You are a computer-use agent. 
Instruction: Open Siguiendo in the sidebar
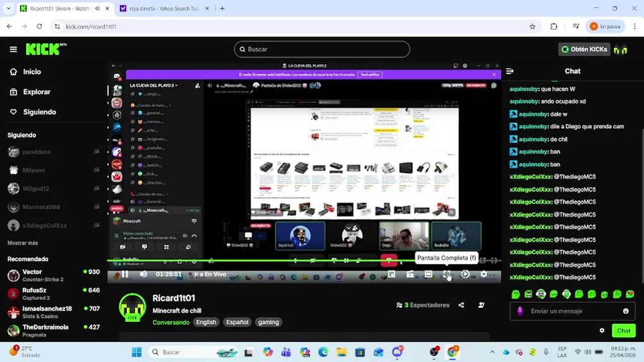pos(33,112)
